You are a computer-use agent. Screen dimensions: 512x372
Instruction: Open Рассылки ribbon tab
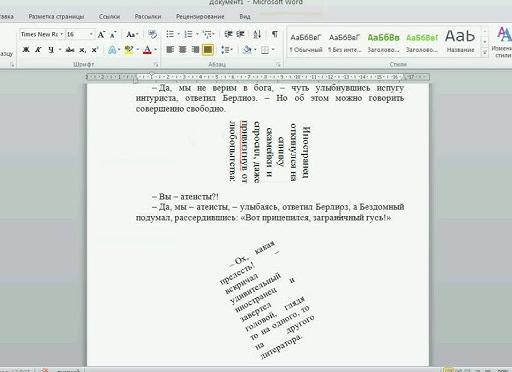coord(148,16)
